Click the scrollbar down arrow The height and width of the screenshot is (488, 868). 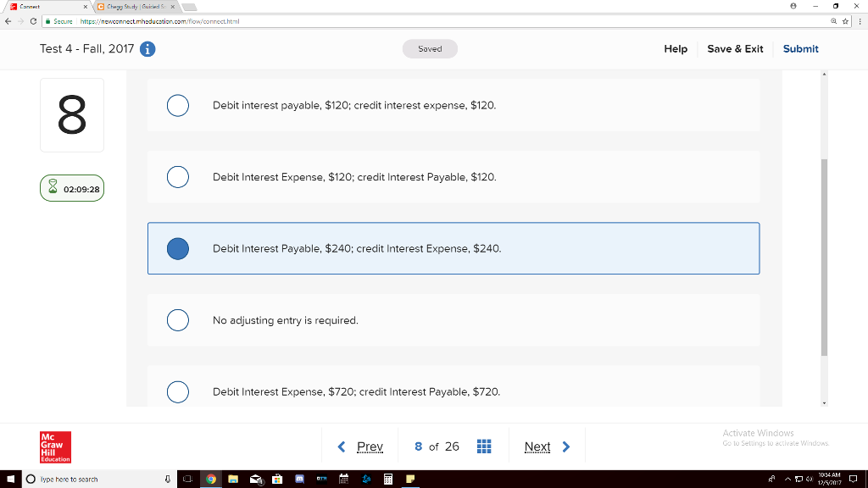point(824,404)
